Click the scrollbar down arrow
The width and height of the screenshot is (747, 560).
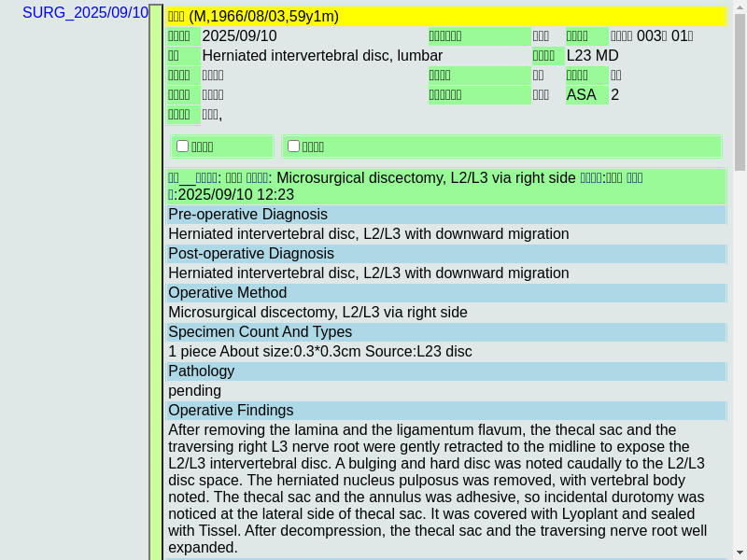[x=740, y=552]
